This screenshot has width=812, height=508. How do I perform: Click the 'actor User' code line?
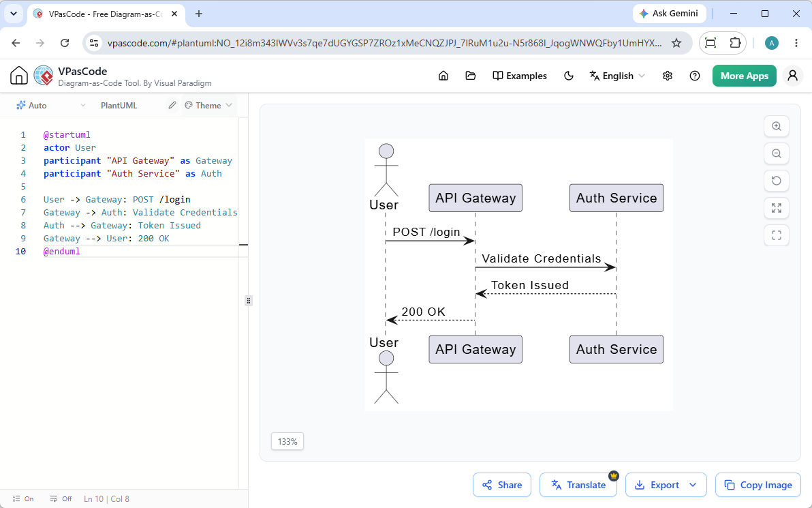tap(69, 148)
